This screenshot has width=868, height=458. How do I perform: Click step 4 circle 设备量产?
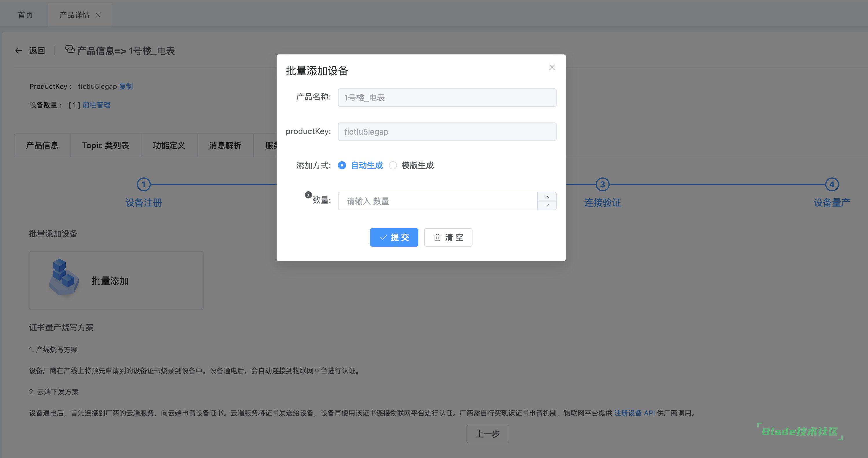point(832,184)
